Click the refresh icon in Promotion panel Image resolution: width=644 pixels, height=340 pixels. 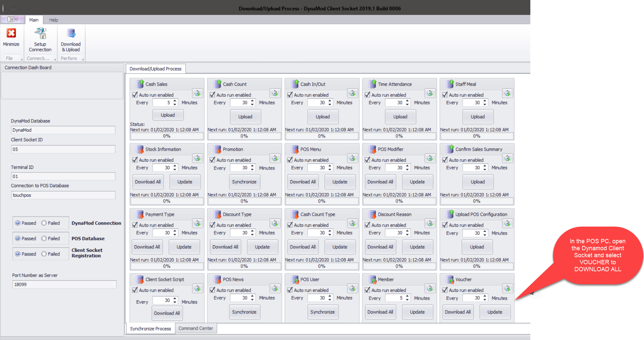(275, 158)
